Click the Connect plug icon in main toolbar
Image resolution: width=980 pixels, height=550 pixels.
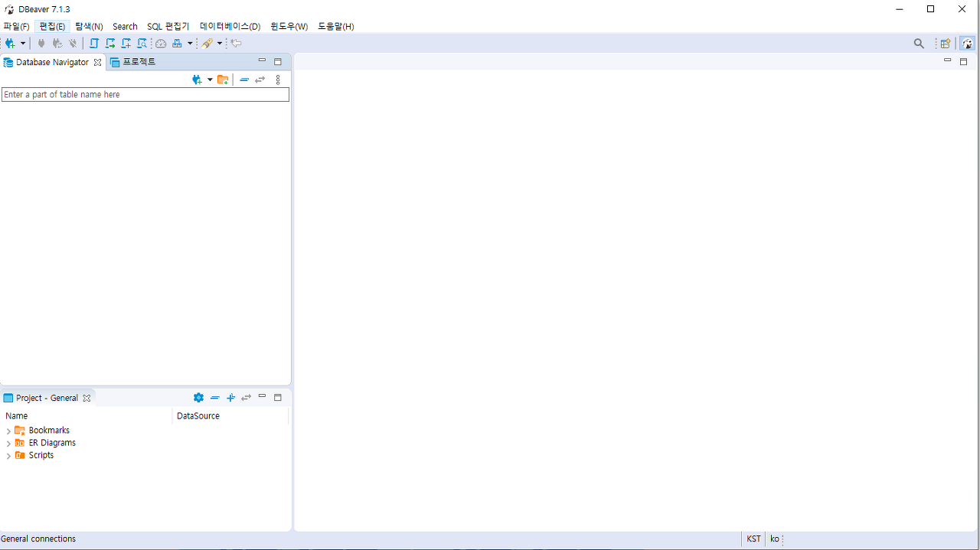tap(41, 44)
